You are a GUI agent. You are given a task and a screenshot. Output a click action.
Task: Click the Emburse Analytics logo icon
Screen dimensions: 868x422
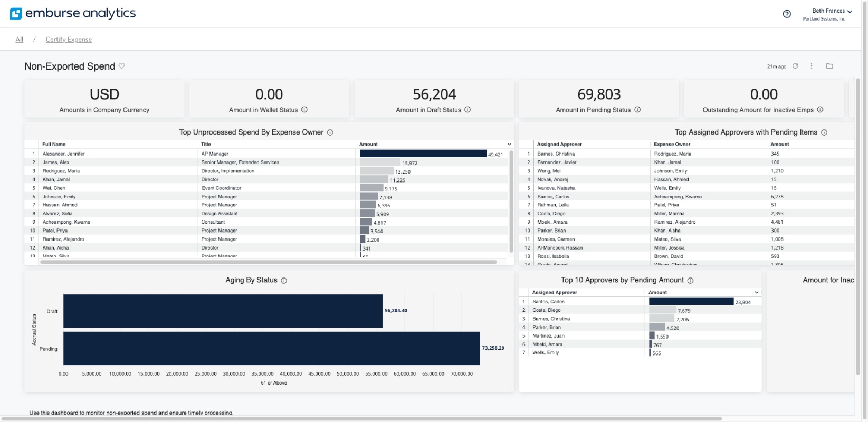[x=16, y=14]
